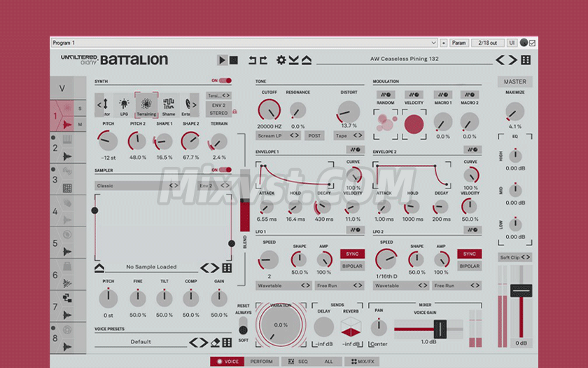This screenshot has width=588, height=368.
Task: Click the MASTER button
Action: point(514,82)
